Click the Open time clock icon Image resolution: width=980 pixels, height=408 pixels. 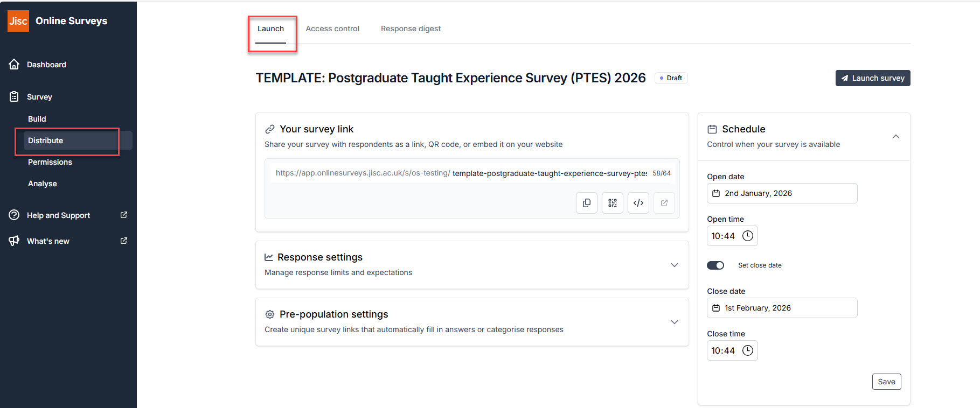(x=748, y=236)
